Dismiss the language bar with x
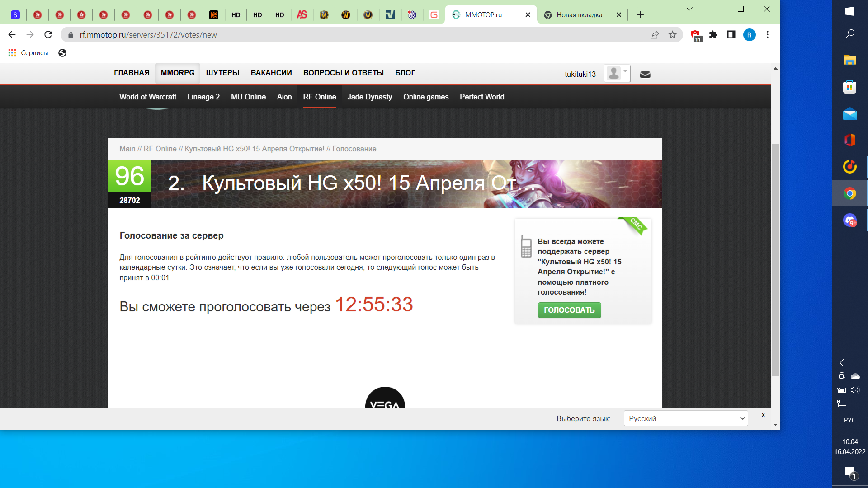Viewport: 868px width, 488px height. (763, 415)
